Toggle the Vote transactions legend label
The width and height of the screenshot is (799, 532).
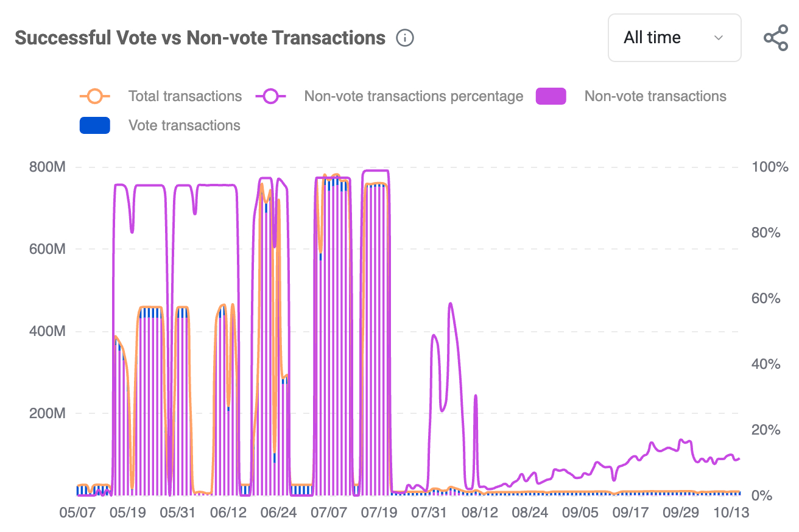pos(185,125)
